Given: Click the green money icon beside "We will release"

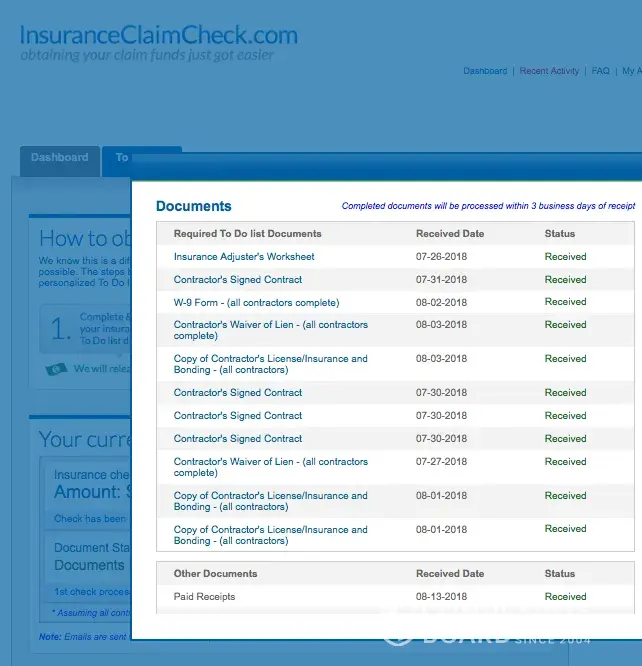Looking at the screenshot, I should (x=56, y=368).
